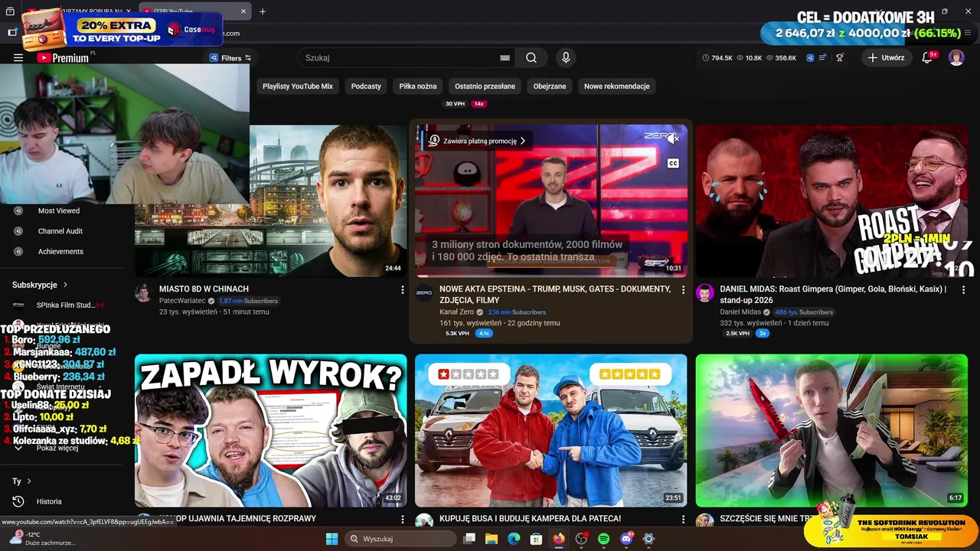Viewport: 980px width, 551px height.
Task: Open the vidIQ Filters dropdown
Action: (x=230, y=58)
